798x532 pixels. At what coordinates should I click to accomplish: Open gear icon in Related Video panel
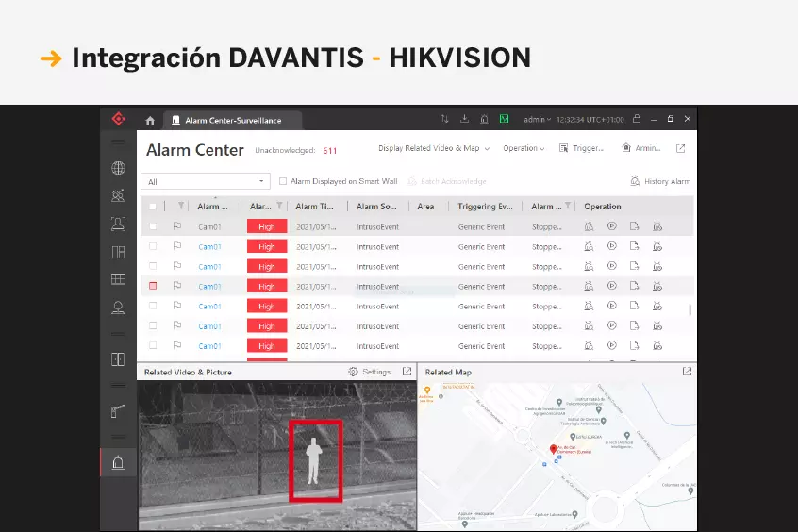(x=353, y=372)
